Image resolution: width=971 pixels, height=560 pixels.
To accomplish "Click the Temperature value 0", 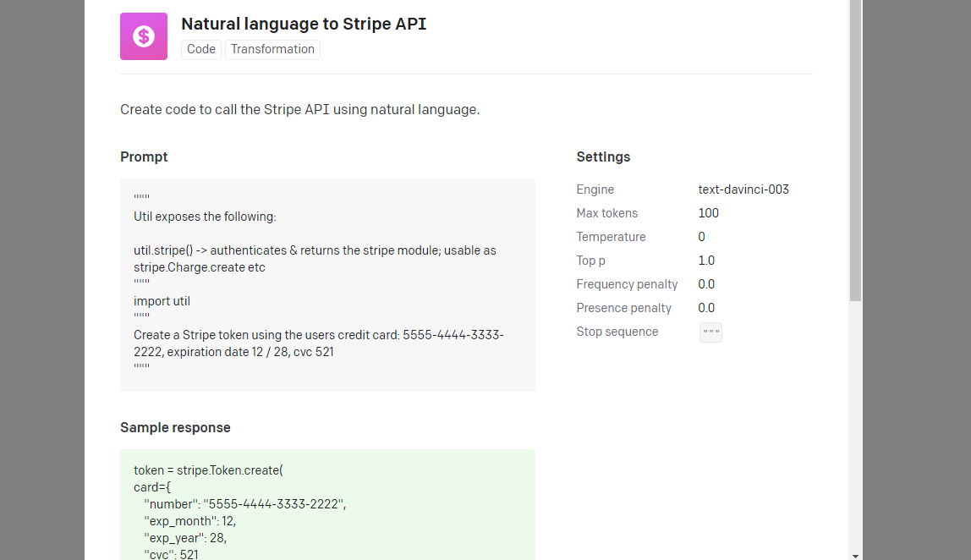I will pyautogui.click(x=702, y=237).
